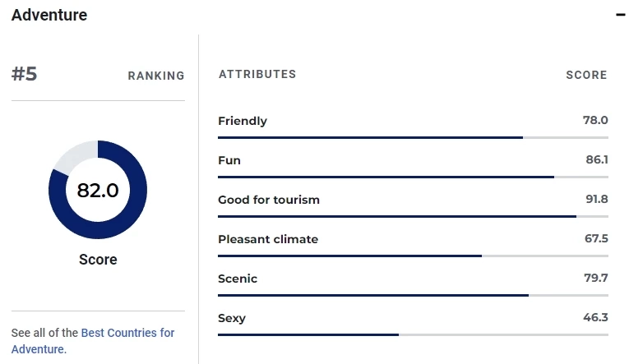The width and height of the screenshot is (629, 364).
Task: Select the Fun attribute label
Action: tap(229, 160)
